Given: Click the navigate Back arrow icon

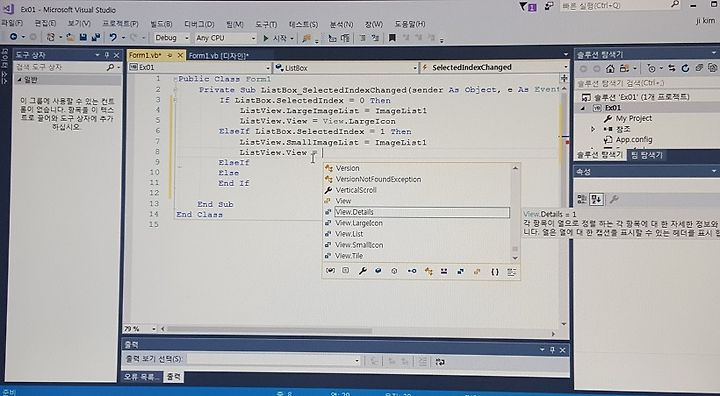Looking at the screenshot, I should (x=13, y=37).
